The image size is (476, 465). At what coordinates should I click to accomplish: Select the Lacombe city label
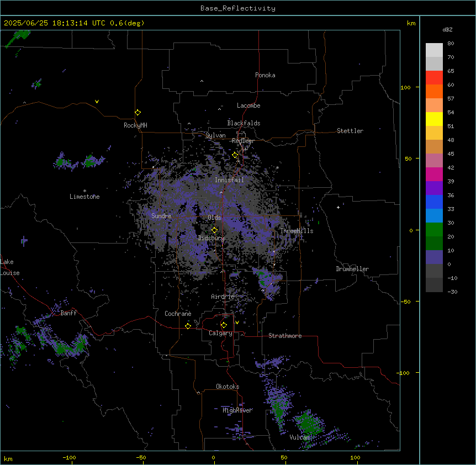[248, 105]
